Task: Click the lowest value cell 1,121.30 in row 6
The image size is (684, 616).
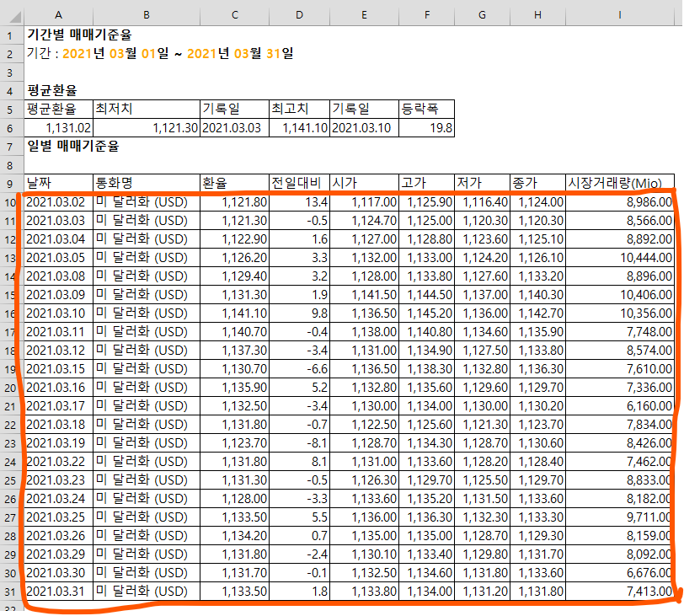Action: tap(147, 128)
